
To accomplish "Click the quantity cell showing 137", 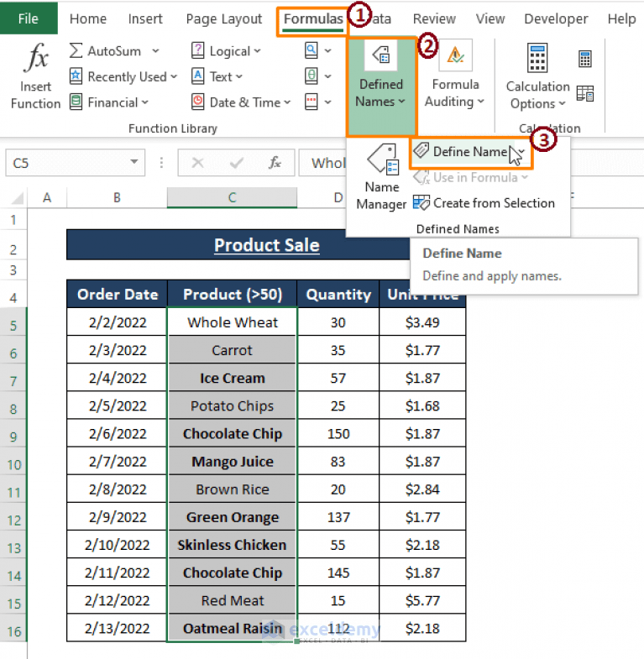I will click(x=338, y=517).
